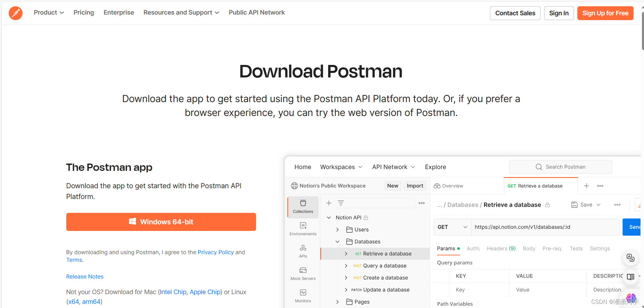Switch to the Body tab

coord(529,249)
